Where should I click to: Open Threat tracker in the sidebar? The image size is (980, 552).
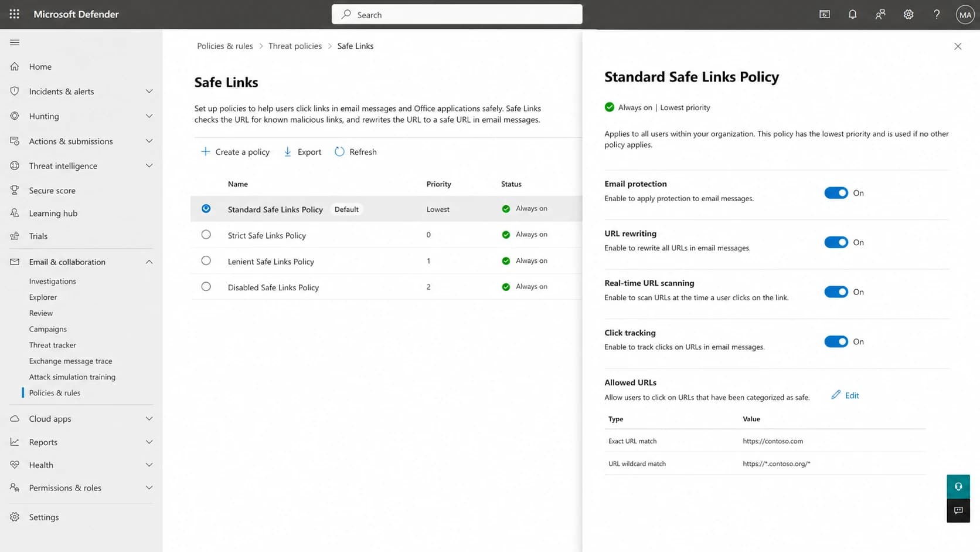pyautogui.click(x=53, y=345)
